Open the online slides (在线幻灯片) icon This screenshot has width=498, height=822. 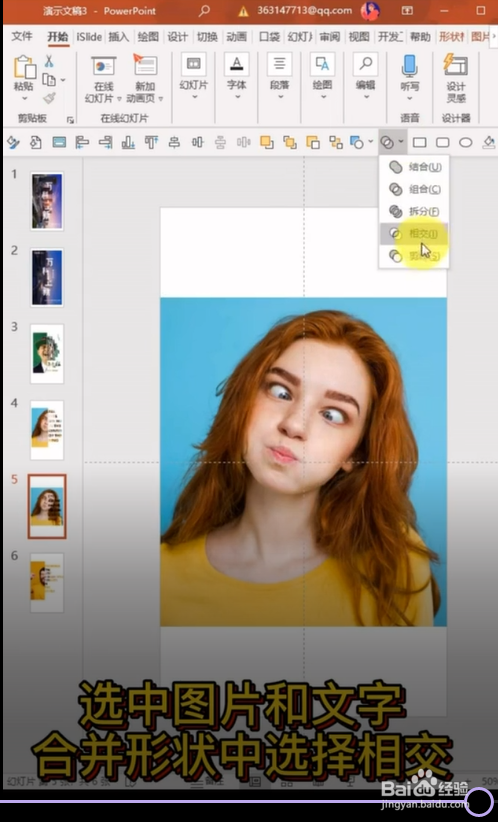tap(103, 66)
